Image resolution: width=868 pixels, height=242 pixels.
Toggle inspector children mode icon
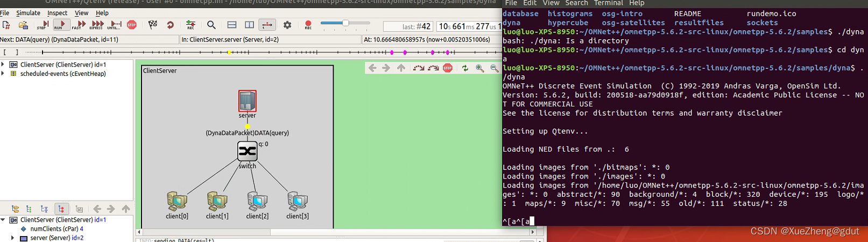pos(61,209)
